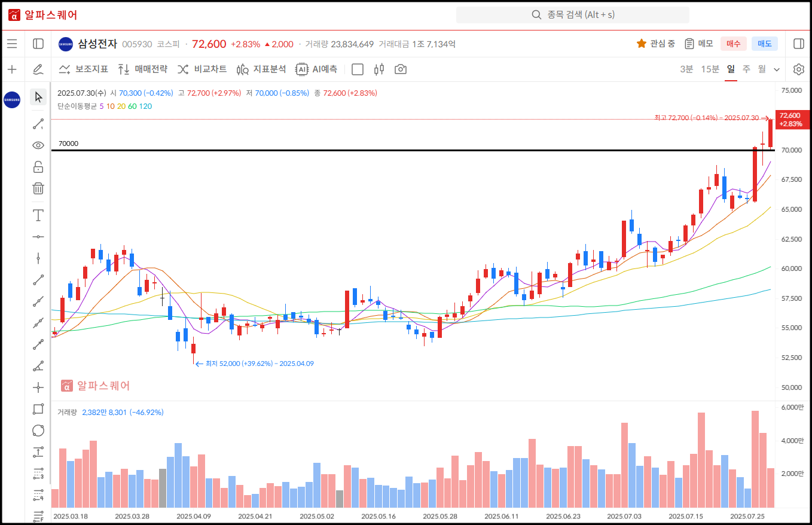Open the hamburger menu

(12, 44)
